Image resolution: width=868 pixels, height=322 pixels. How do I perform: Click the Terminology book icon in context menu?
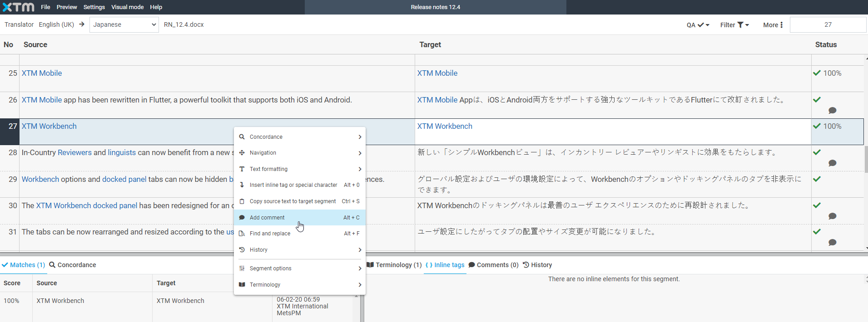pyautogui.click(x=242, y=285)
